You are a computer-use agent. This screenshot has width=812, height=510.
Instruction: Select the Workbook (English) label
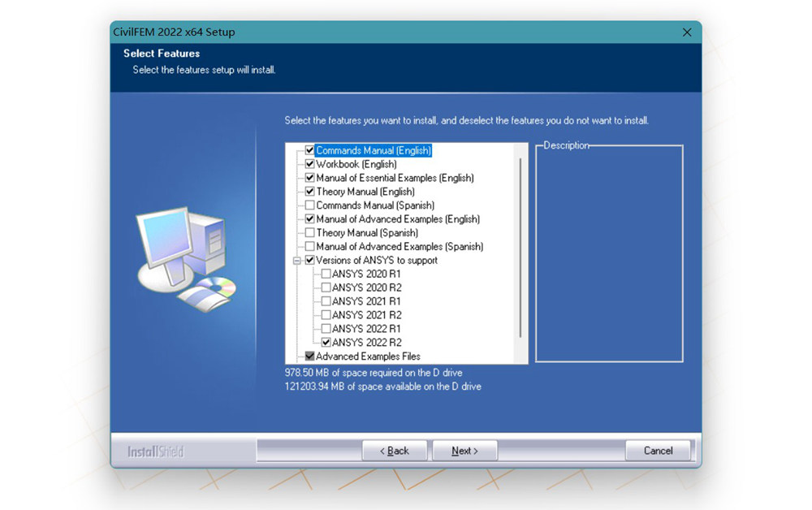(x=356, y=164)
